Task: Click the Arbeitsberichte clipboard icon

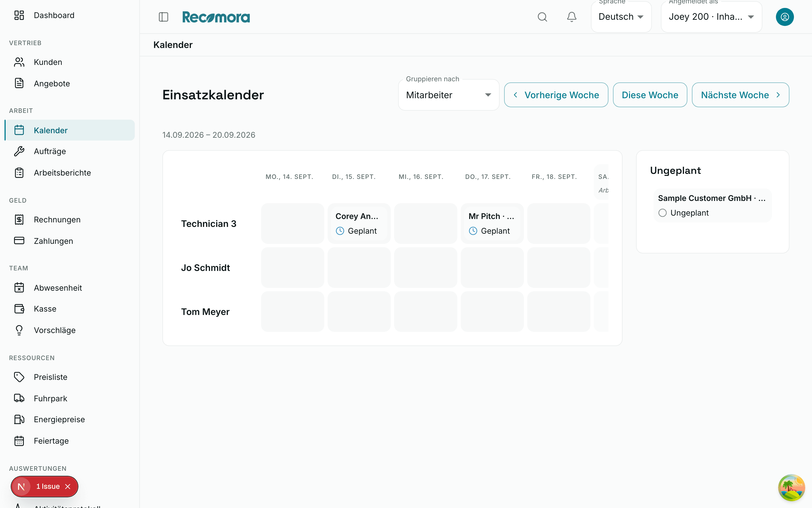Action: 19,173
